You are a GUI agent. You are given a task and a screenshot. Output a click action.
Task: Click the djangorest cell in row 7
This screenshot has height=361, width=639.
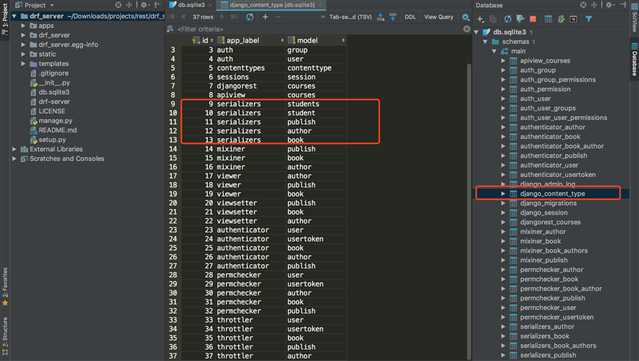tap(236, 86)
